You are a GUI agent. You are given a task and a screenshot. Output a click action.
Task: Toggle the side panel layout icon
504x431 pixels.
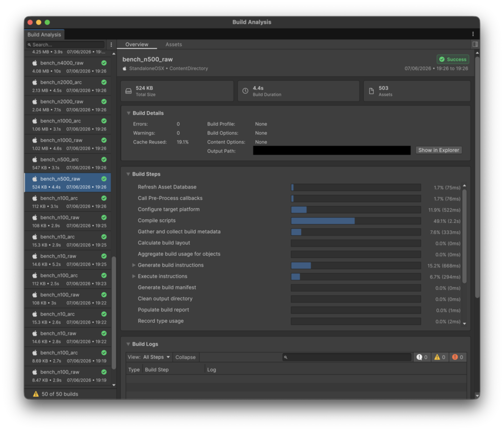click(475, 44)
